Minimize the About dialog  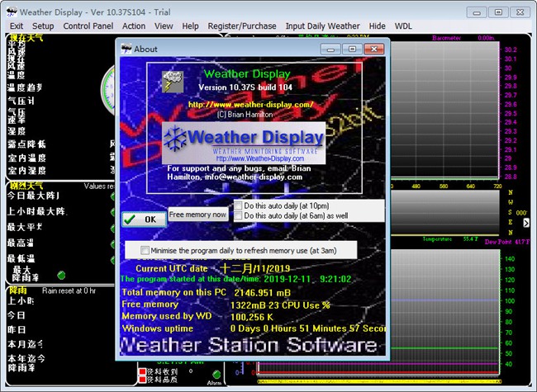point(330,50)
